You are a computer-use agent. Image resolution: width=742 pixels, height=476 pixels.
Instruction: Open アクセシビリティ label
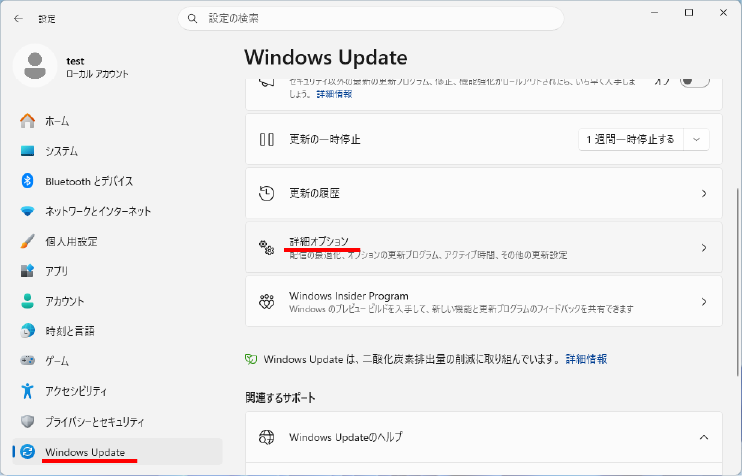coord(76,391)
